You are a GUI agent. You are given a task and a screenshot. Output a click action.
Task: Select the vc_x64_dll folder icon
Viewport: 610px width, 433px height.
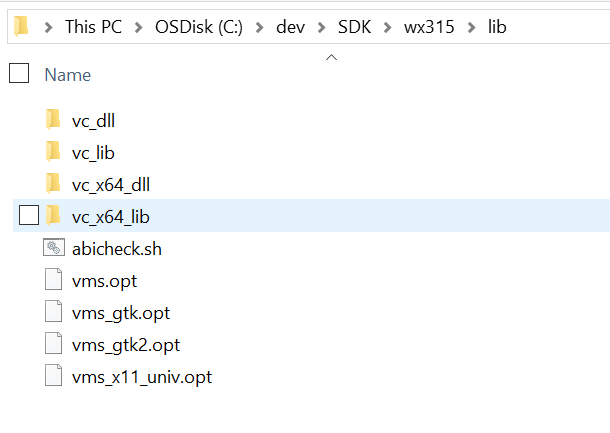53,183
